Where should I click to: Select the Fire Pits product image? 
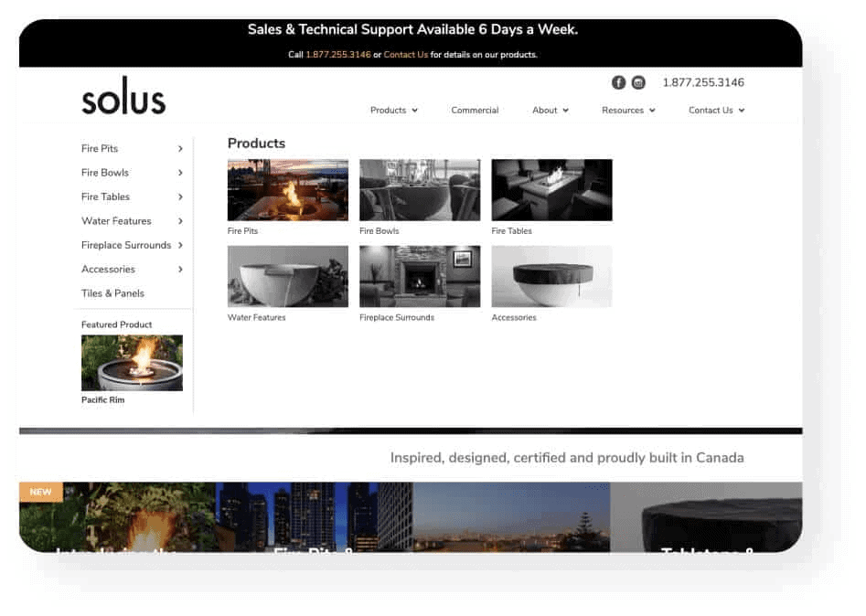[287, 189]
